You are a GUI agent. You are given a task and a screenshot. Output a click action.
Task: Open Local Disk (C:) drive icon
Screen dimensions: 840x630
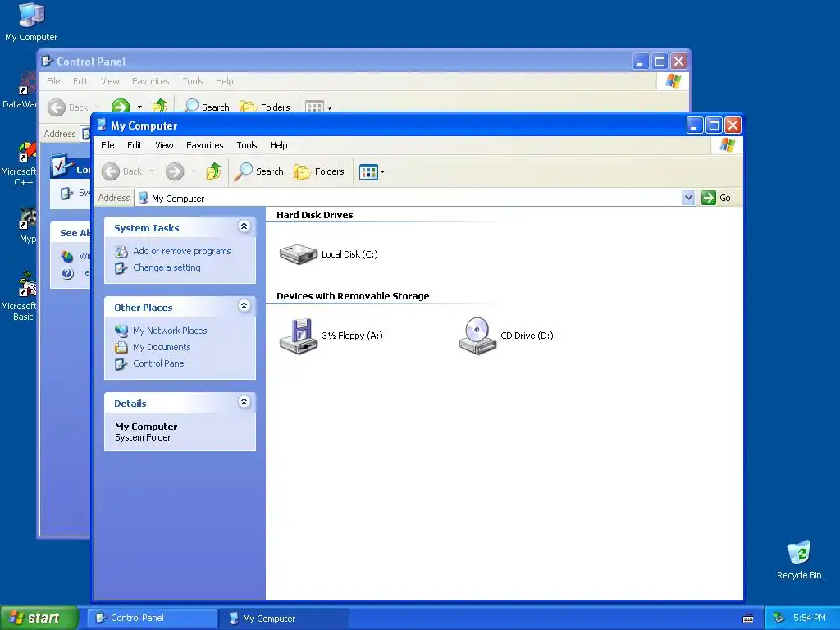[299, 254]
